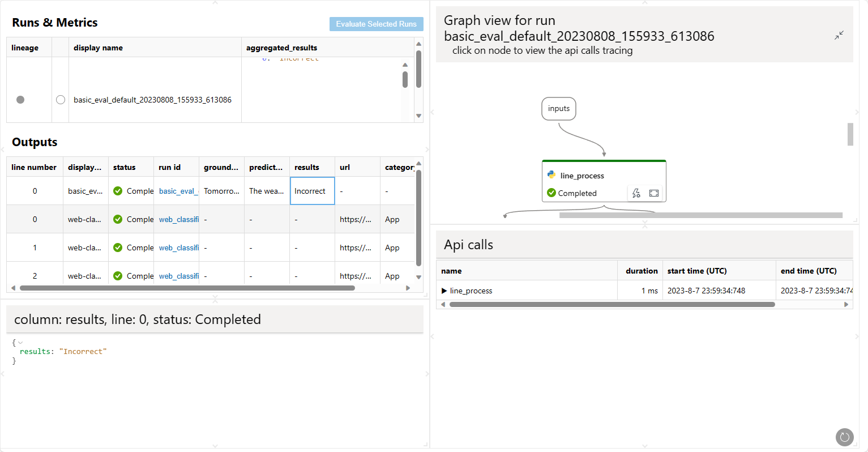Viewport: 868px width, 452px height.
Task: Click the refresh icon at bottom right
Action: pyautogui.click(x=844, y=437)
